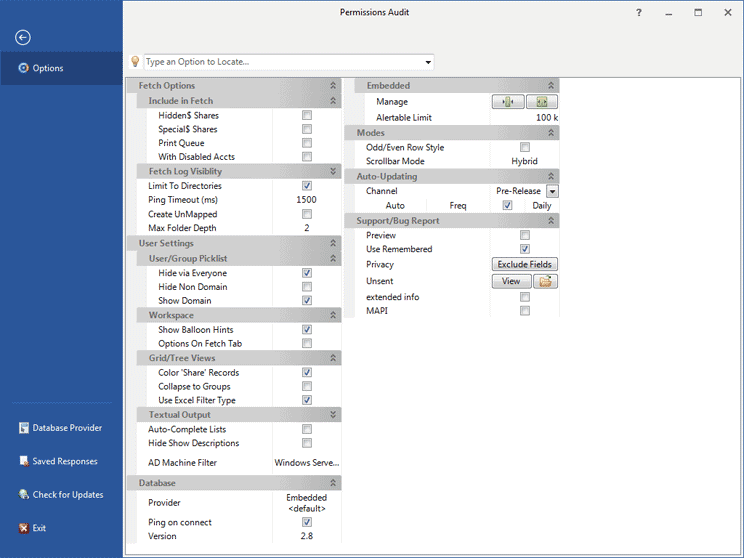Image resolution: width=744 pixels, height=558 pixels.
Task: Open the Unsent reports folder icon
Action: 545,282
